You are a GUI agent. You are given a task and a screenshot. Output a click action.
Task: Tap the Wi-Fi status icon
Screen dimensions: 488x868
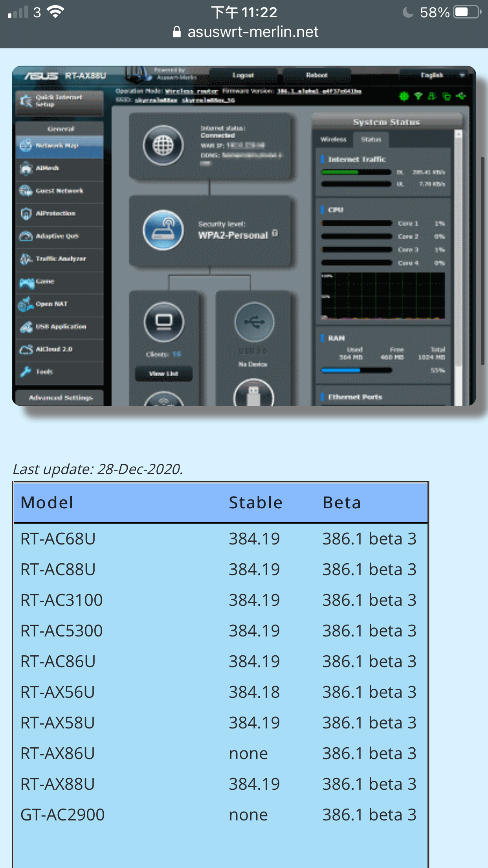pos(55,12)
